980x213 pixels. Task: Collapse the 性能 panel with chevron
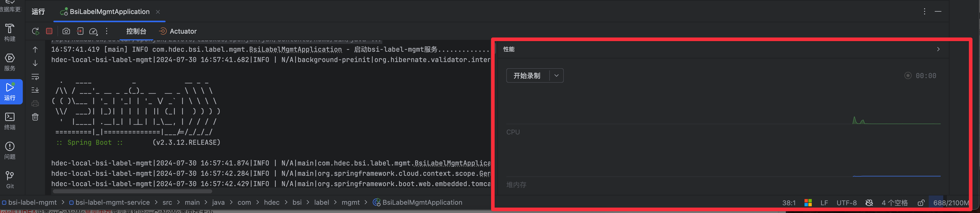click(x=938, y=49)
